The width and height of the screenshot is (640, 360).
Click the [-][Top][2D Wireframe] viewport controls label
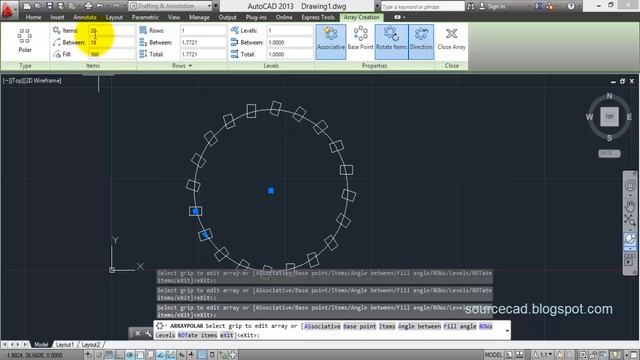click(32, 81)
